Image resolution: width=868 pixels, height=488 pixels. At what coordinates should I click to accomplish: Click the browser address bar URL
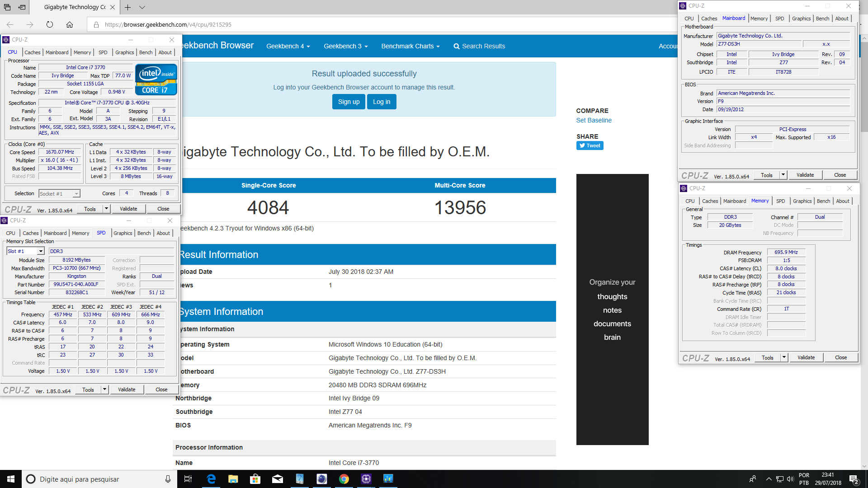point(168,24)
